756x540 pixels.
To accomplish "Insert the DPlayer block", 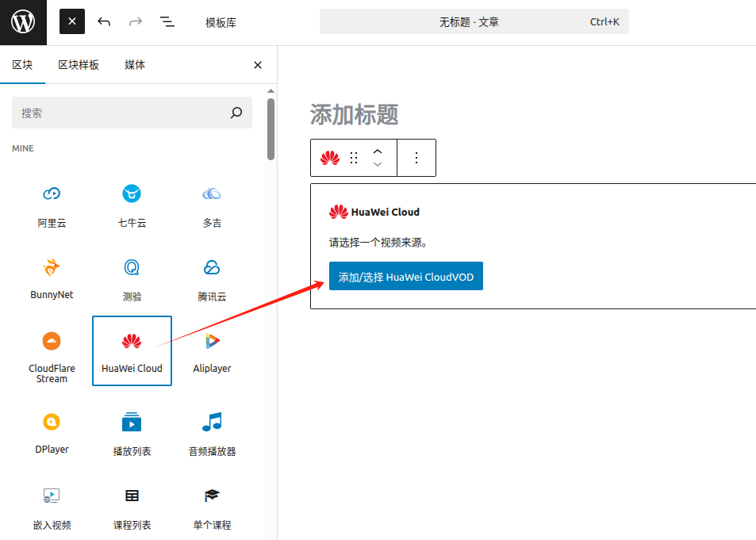I will pos(52,434).
